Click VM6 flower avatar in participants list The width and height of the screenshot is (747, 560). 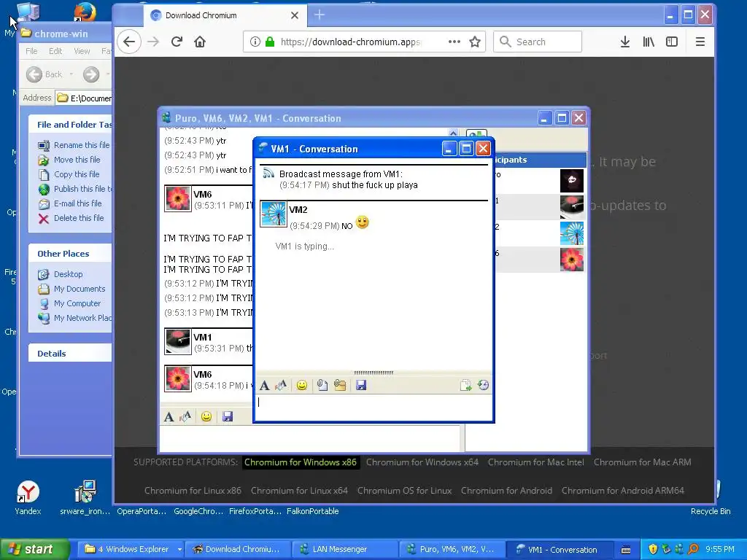[x=572, y=260]
